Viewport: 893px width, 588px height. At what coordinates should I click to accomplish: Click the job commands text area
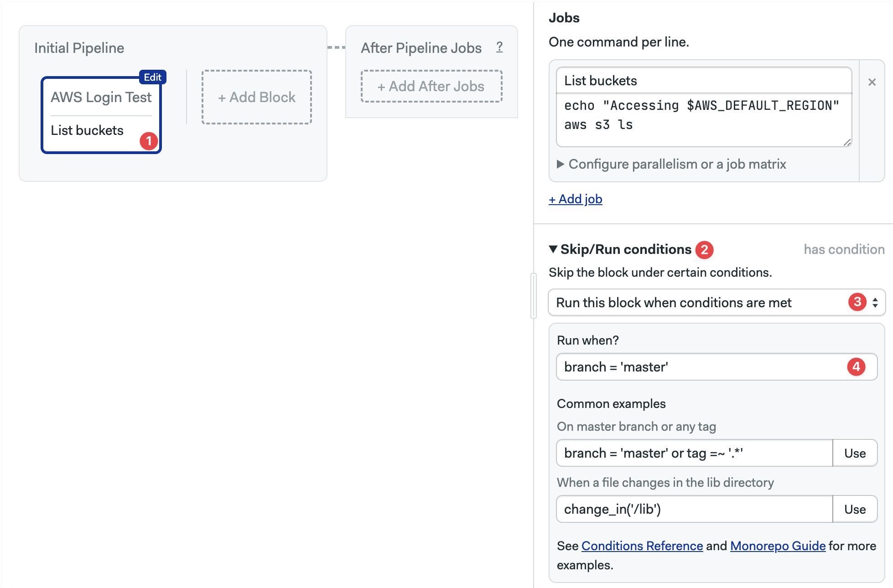(x=704, y=120)
